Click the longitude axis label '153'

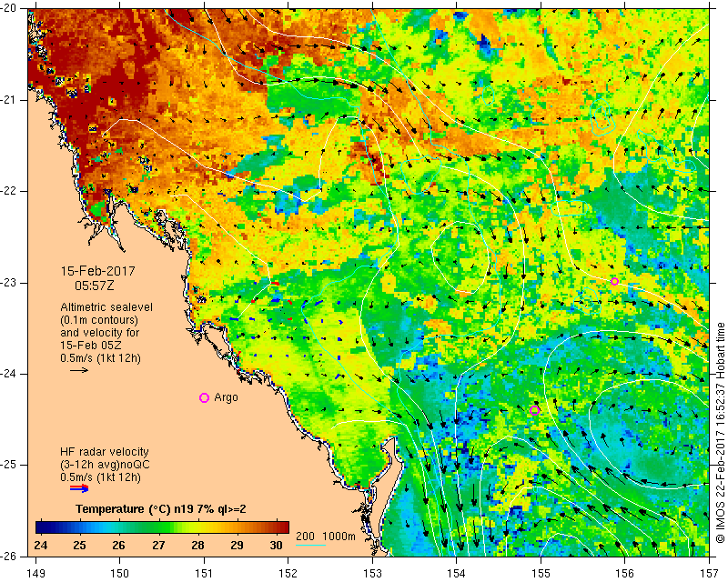point(373,573)
